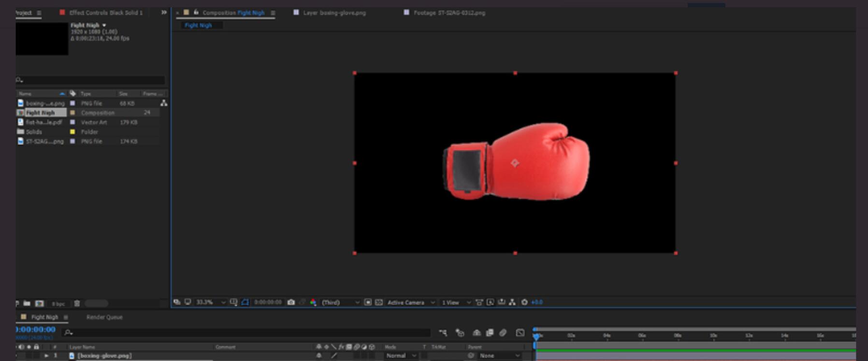The width and height of the screenshot is (868, 361).
Task: Open the 1 View layout dropdown
Action: tap(456, 302)
